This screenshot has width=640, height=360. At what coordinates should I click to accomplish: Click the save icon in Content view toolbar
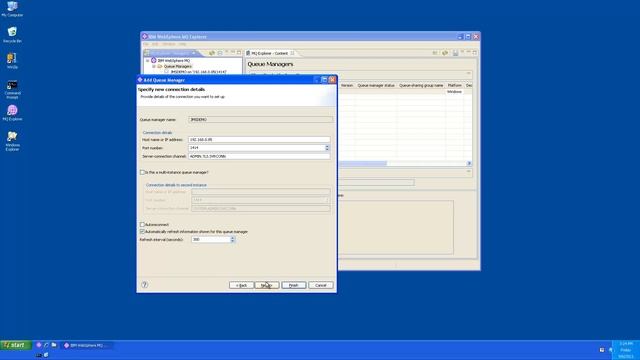tap(455, 53)
